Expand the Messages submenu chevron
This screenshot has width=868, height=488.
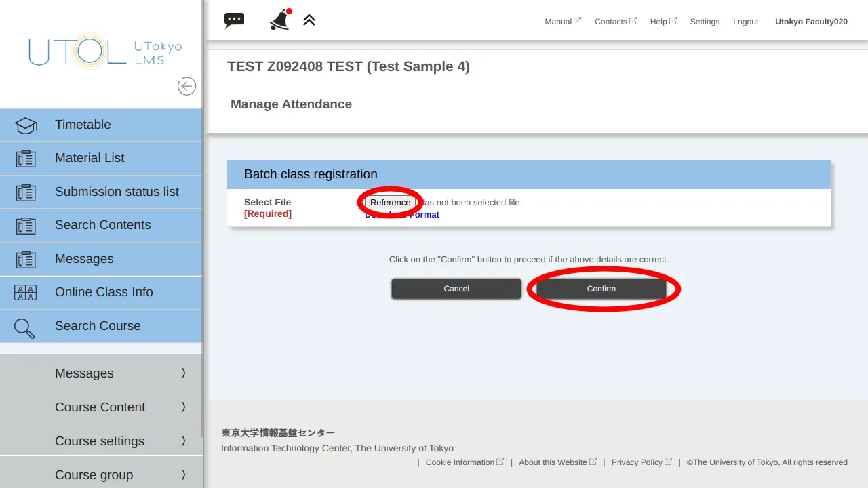tap(183, 373)
